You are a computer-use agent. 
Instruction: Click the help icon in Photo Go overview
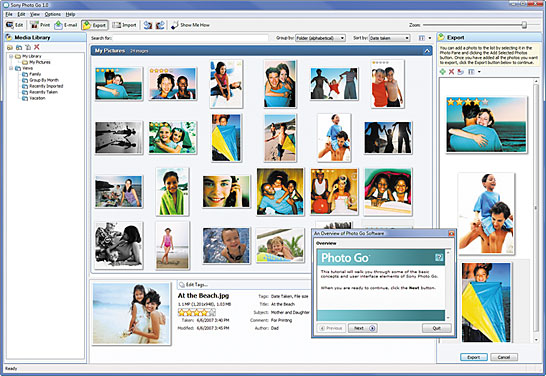click(439, 258)
